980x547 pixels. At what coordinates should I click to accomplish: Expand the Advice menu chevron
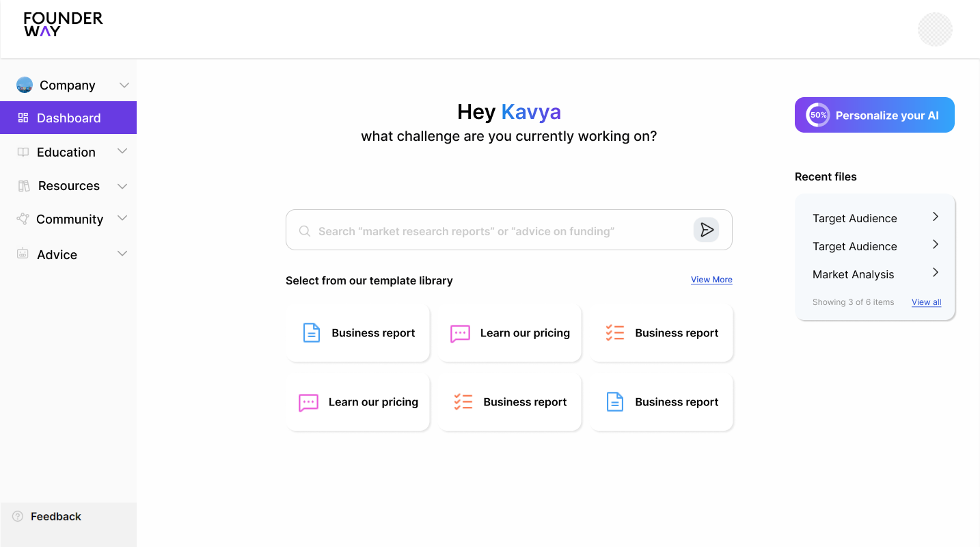pos(122,254)
